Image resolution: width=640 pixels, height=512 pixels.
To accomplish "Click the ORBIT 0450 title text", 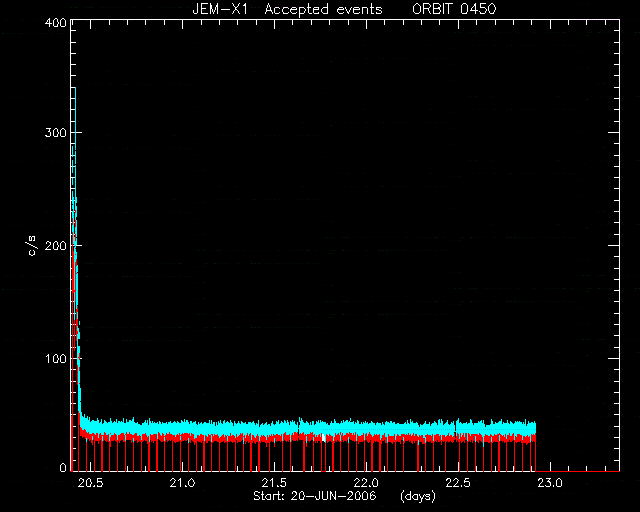I will pos(454,9).
